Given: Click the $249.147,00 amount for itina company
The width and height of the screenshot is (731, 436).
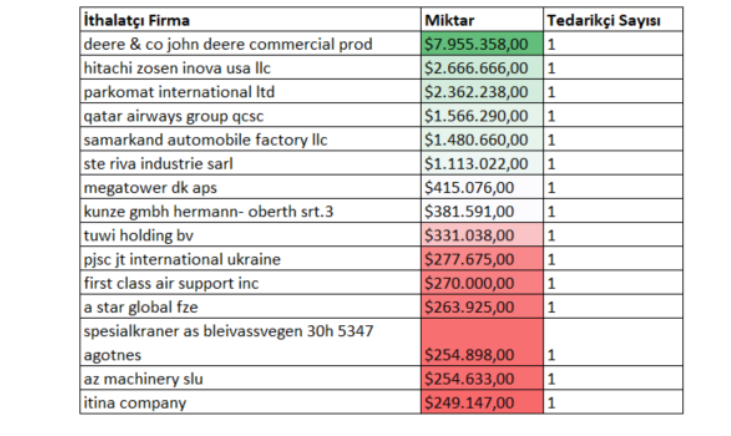Looking at the screenshot, I should (x=481, y=402).
